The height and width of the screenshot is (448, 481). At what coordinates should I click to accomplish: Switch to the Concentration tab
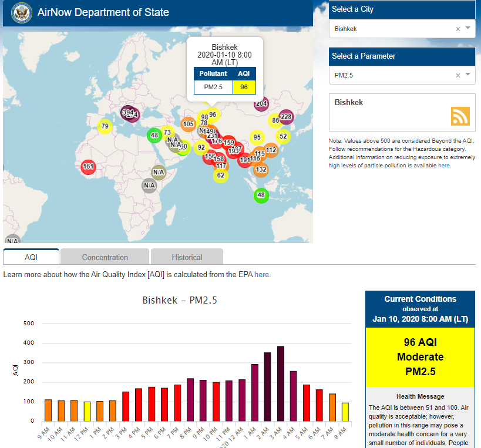105,257
